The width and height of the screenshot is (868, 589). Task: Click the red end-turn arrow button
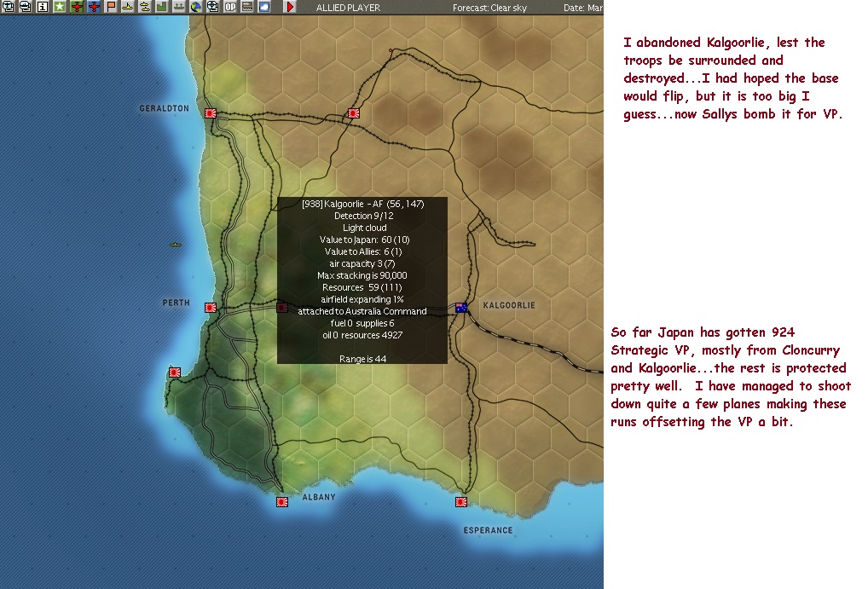click(290, 7)
